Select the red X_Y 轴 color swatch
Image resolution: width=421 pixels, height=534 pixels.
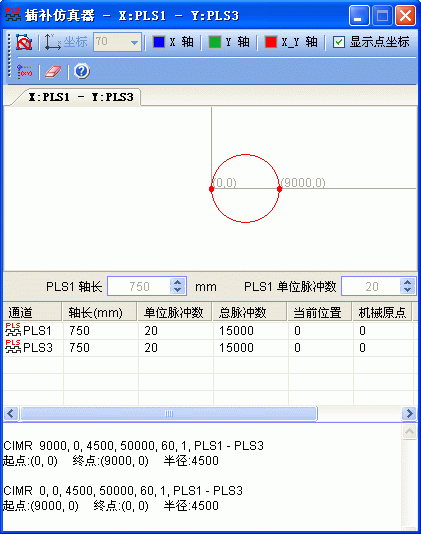271,42
